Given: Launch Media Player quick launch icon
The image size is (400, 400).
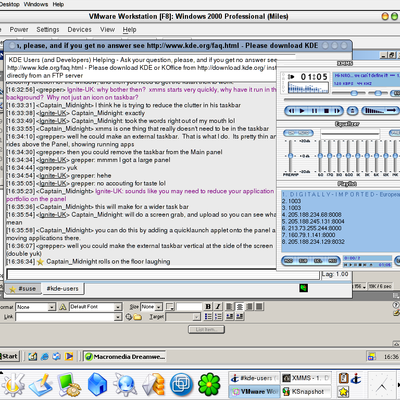Looking at the screenshot, I should 69,356.
